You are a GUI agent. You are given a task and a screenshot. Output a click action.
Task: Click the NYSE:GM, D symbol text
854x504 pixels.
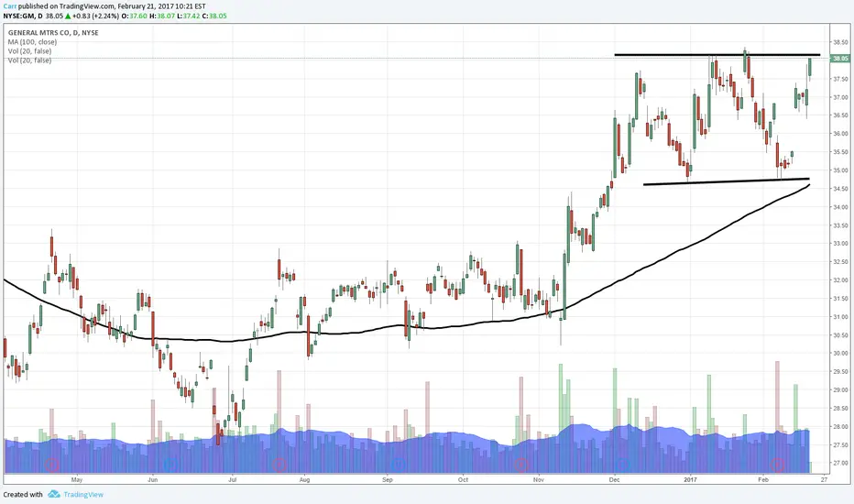coord(23,16)
